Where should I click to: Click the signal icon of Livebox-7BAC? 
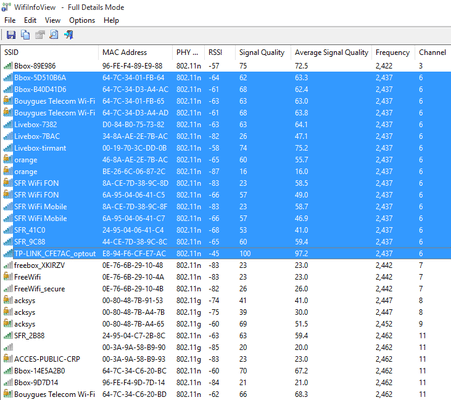[8, 136]
